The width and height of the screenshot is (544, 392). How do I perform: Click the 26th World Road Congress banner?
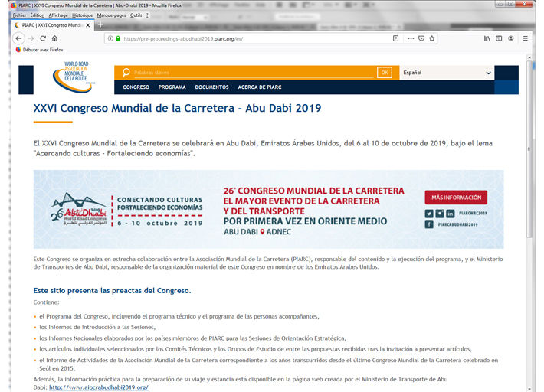tap(268, 209)
